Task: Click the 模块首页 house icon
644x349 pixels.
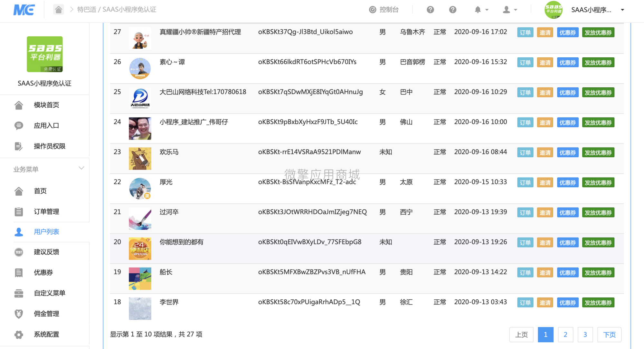Action: pos(19,105)
